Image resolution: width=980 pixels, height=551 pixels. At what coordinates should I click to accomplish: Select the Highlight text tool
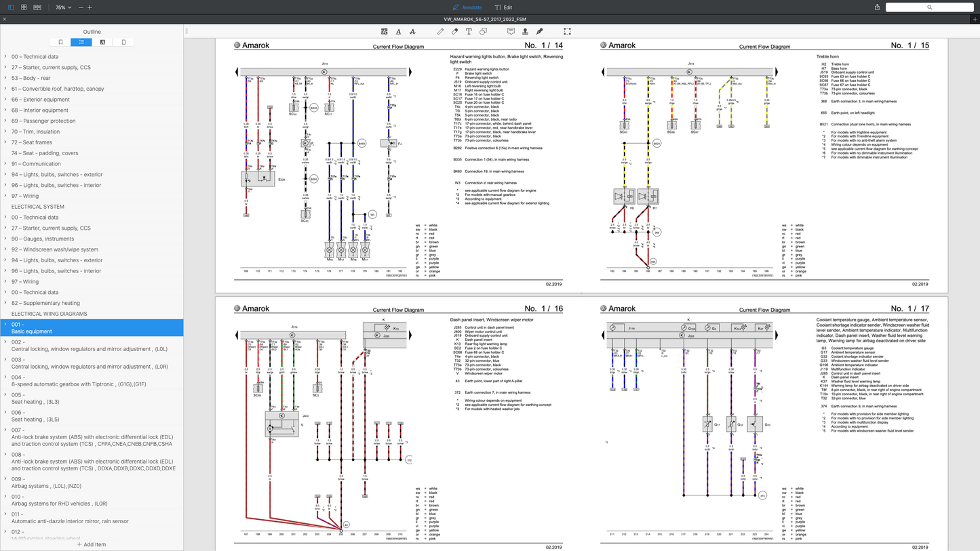click(385, 31)
